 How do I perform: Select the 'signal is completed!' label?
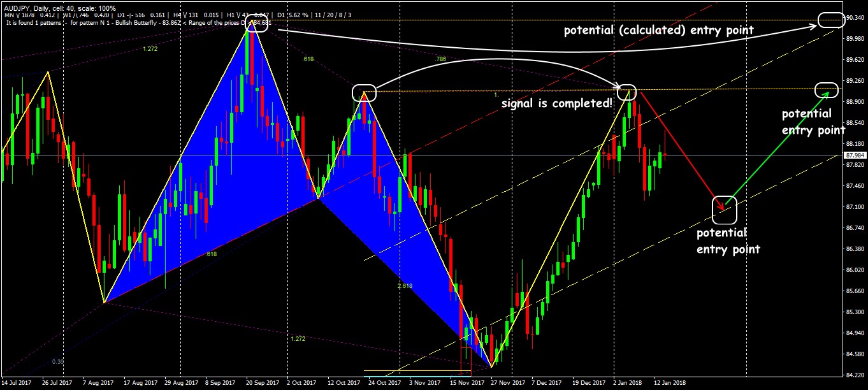point(556,103)
